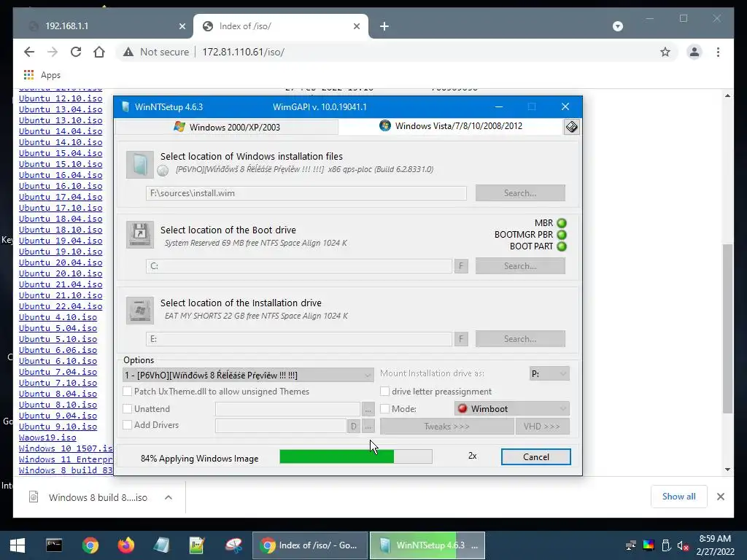Click the Boot drive C: field
The image size is (747, 560).
point(298,265)
